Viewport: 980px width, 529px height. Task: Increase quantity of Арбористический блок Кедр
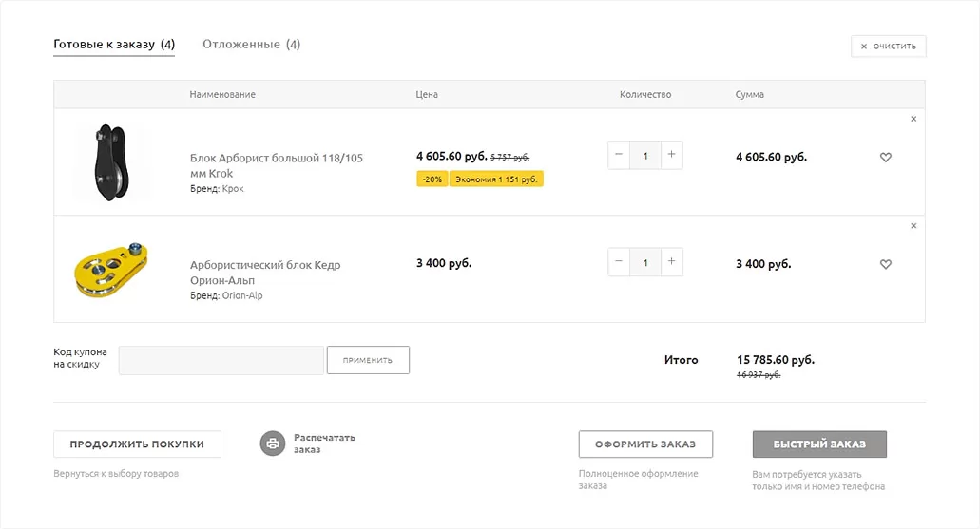(671, 262)
